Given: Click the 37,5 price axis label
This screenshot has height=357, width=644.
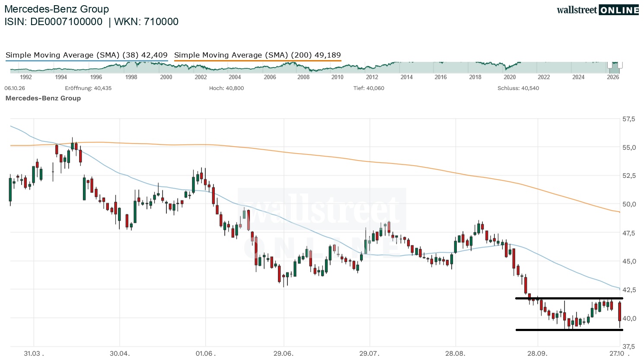Looking at the screenshot, I should (629, 347).
